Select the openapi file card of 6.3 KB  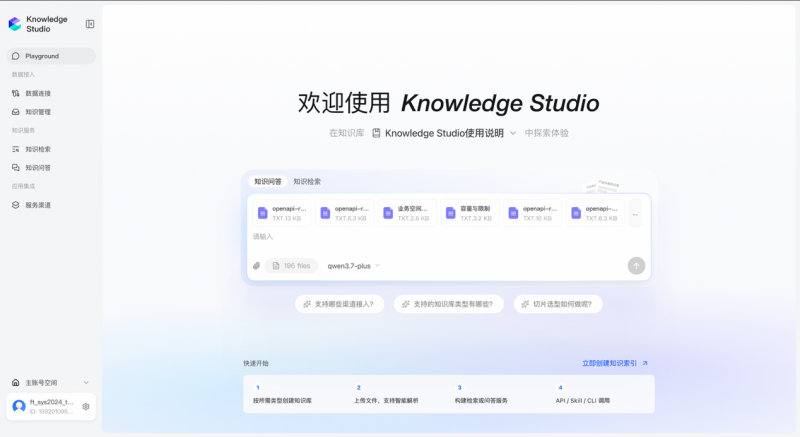(345, 213)
